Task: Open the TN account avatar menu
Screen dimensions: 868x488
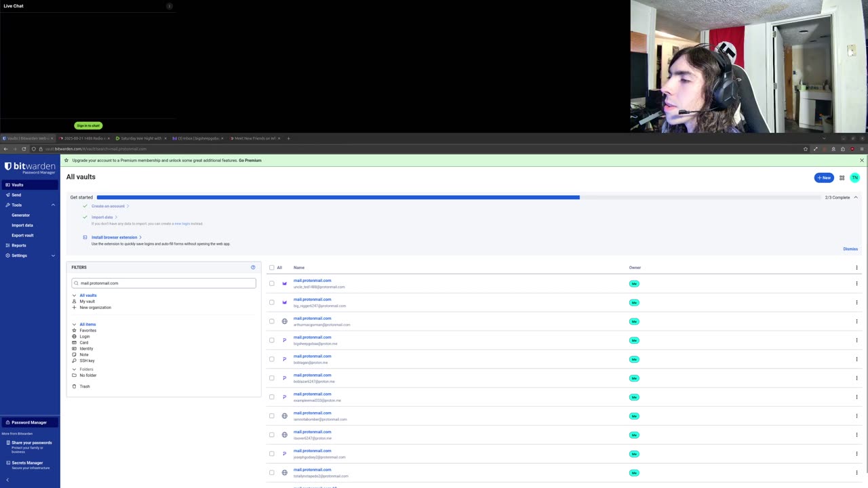Action: [854, 178]
